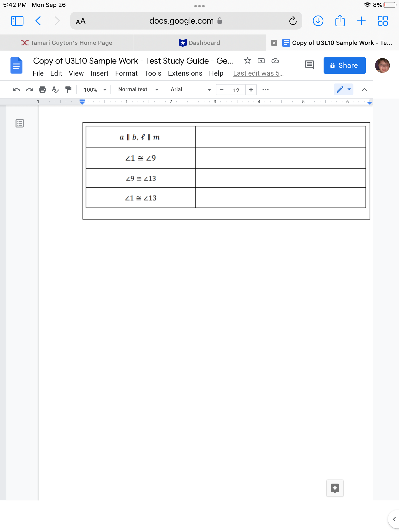Click the cell 'a ∥ b, ℓ ∥ m'
399x532 pixels.
coord(140,137)
